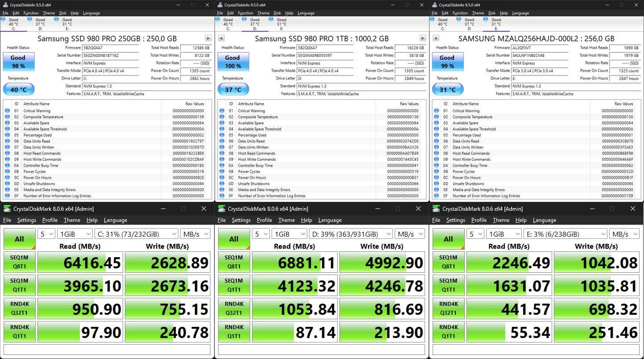Click Unsafe Shutdowns status orb in 980 PRO 250GB window
644x359 pixels.
[x=7, y=184]
